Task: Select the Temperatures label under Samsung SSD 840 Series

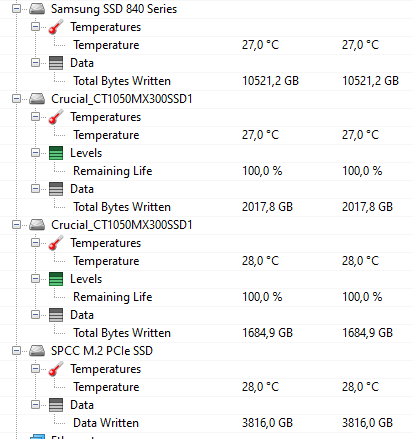Action: [105, 27]
